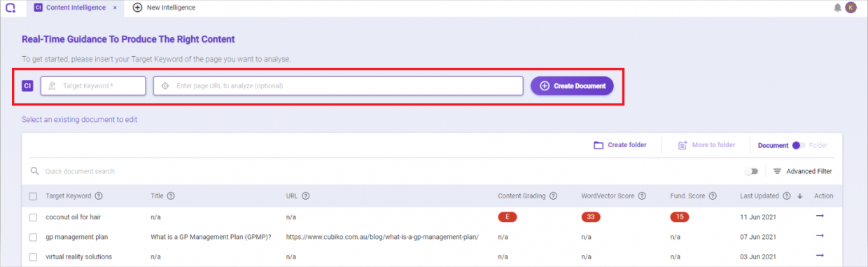Click the Create folder button
This screenshot has height=267, width=868.
pos(620,145)
